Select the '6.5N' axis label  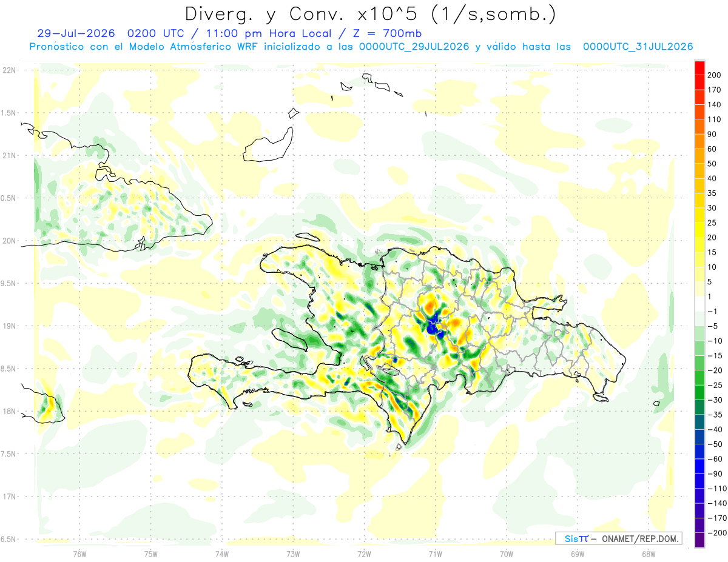coord(9,540)
